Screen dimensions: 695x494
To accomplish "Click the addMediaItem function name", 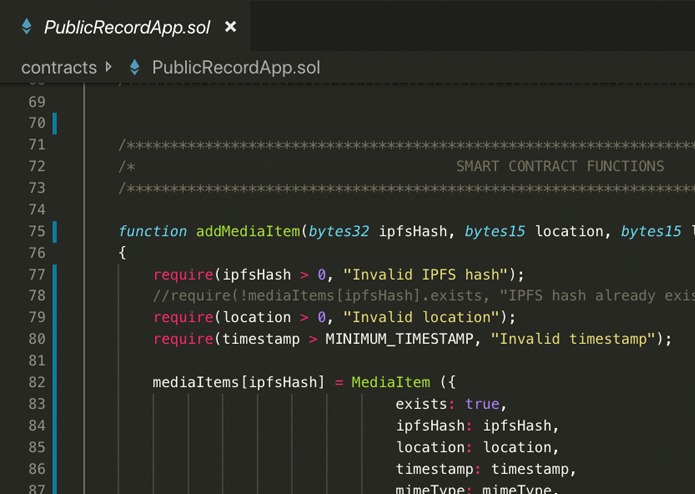I will tap(248, 231).
